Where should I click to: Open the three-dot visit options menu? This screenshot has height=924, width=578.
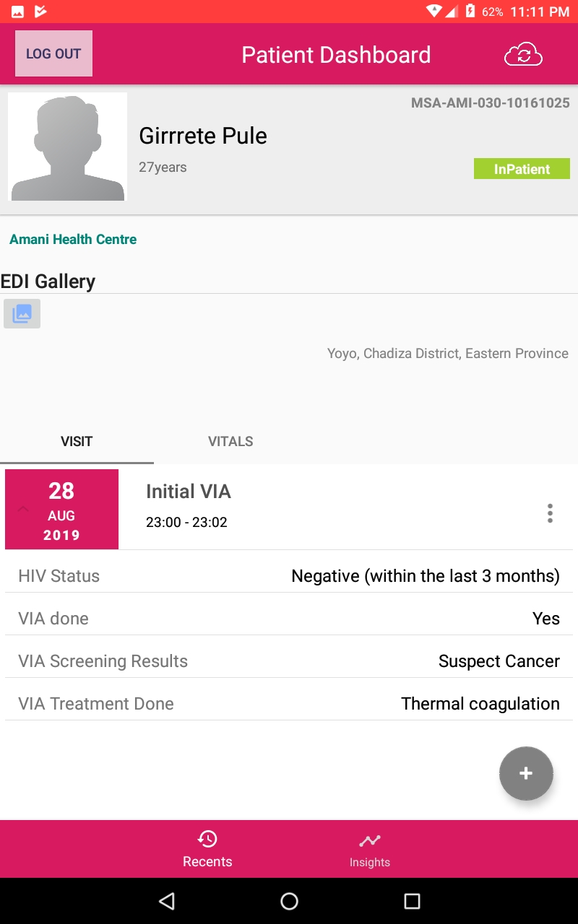click(550, 513)
